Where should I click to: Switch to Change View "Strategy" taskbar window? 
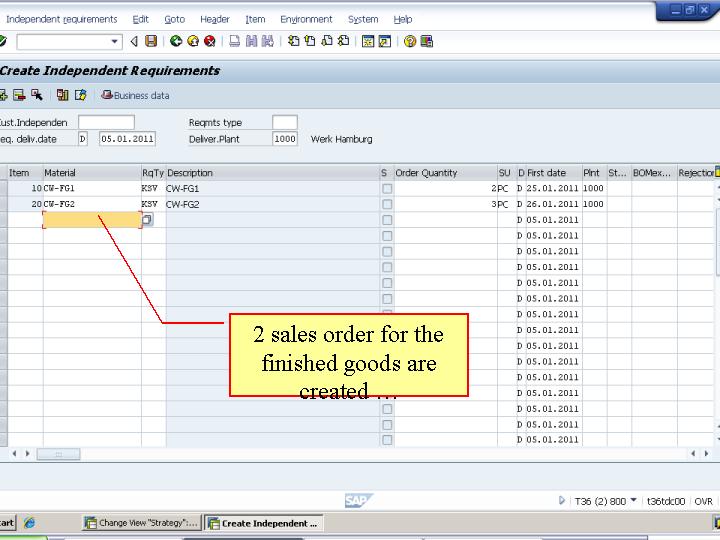(x=141, y=523)
